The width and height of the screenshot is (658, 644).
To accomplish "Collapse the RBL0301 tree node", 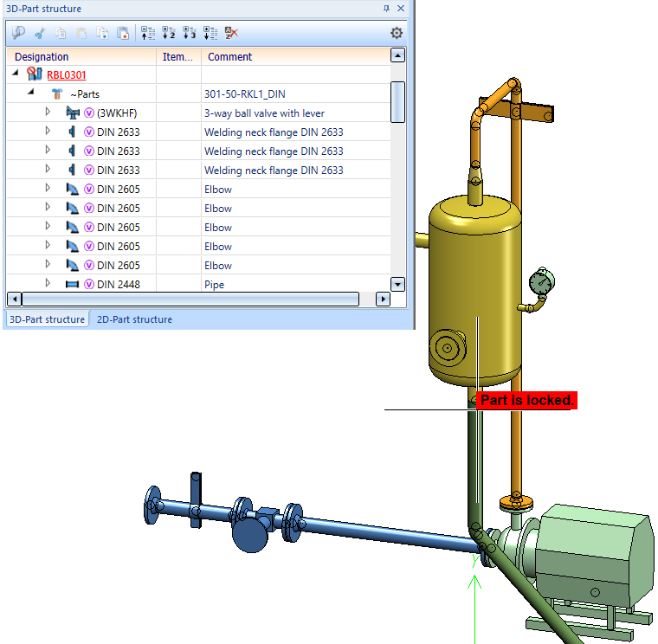I will point(16,73).
